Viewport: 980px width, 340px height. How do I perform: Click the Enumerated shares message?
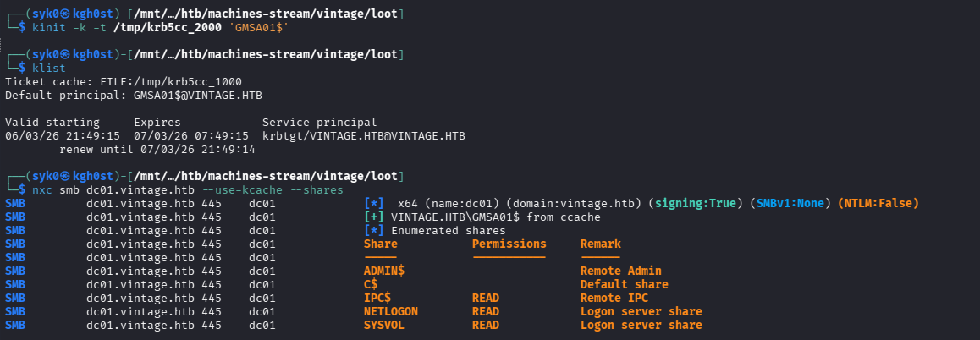point(449,231)
